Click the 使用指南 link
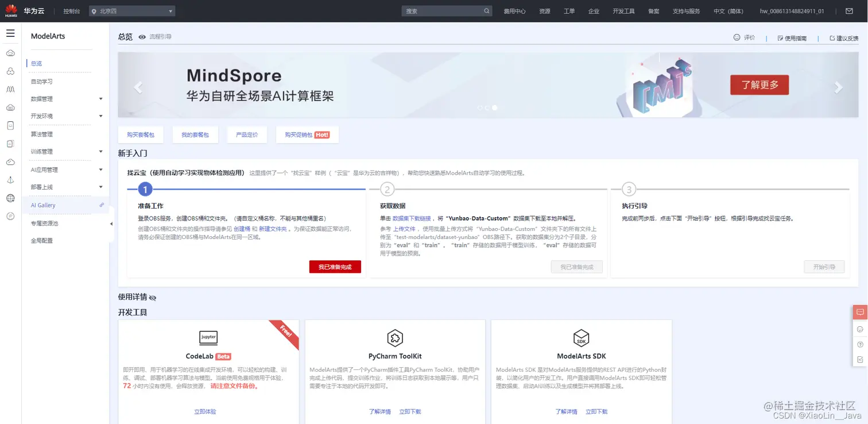 tap(792, 38)
